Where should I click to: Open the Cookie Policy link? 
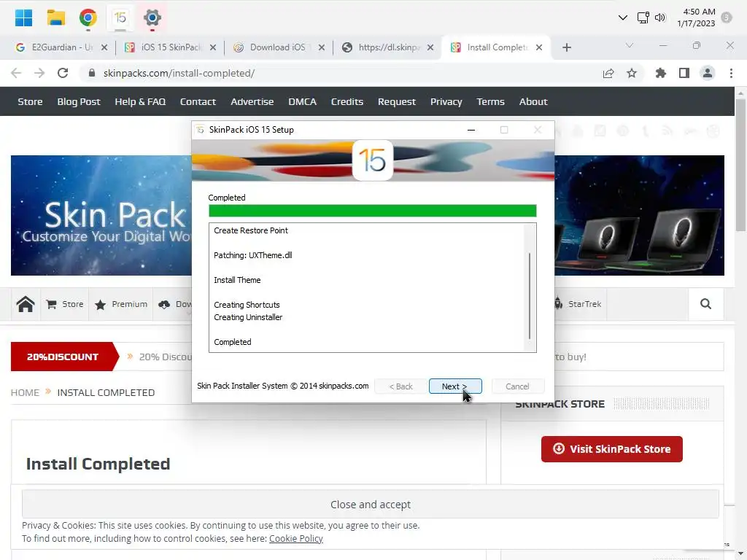(296, 539)
